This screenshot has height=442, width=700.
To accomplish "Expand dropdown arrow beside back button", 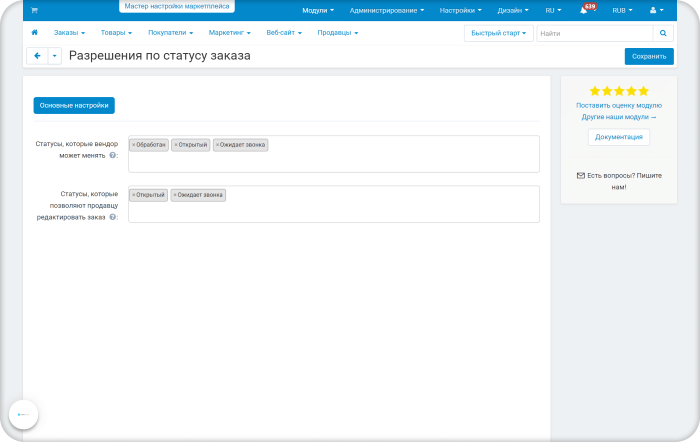I will (x=54, y=56).
